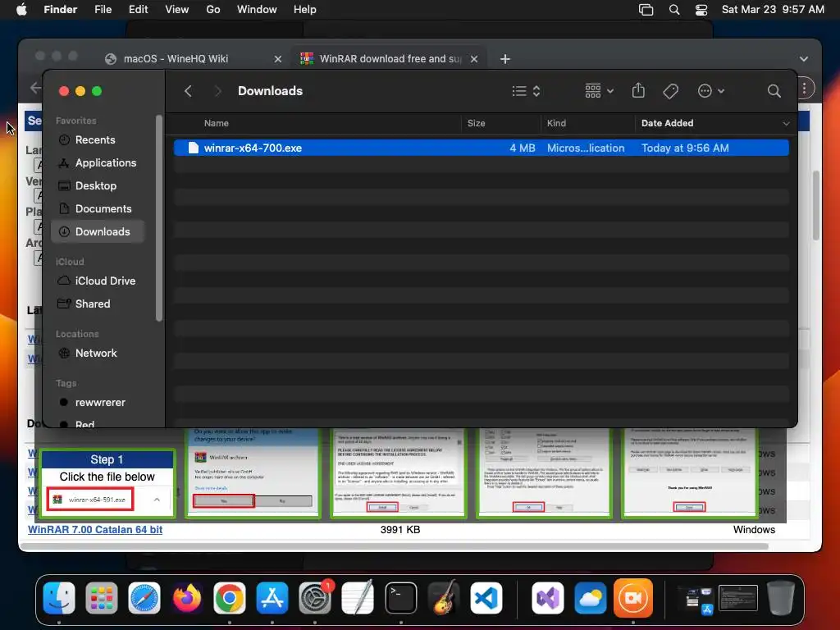840x630 pixels.
Task: Open Spotlight search in menu bar
Action: 674,10
